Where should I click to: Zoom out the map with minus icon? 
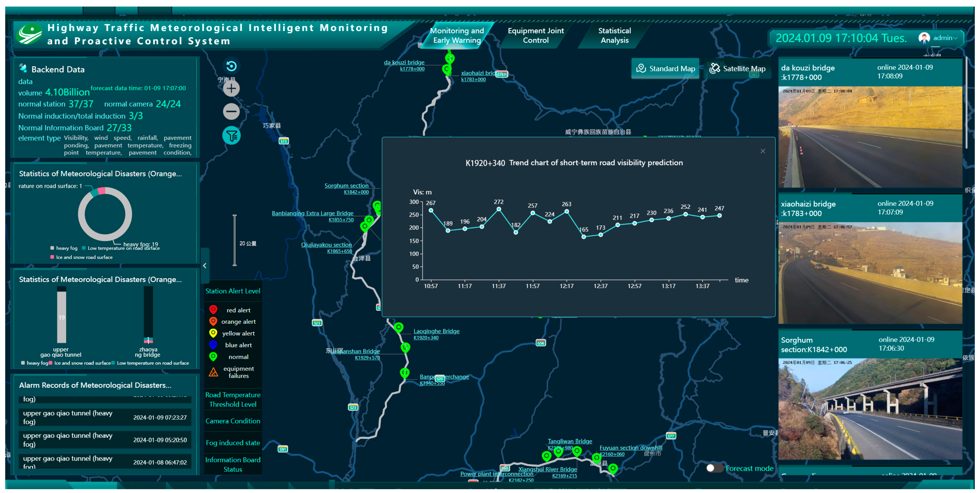(x=231, y=111)
